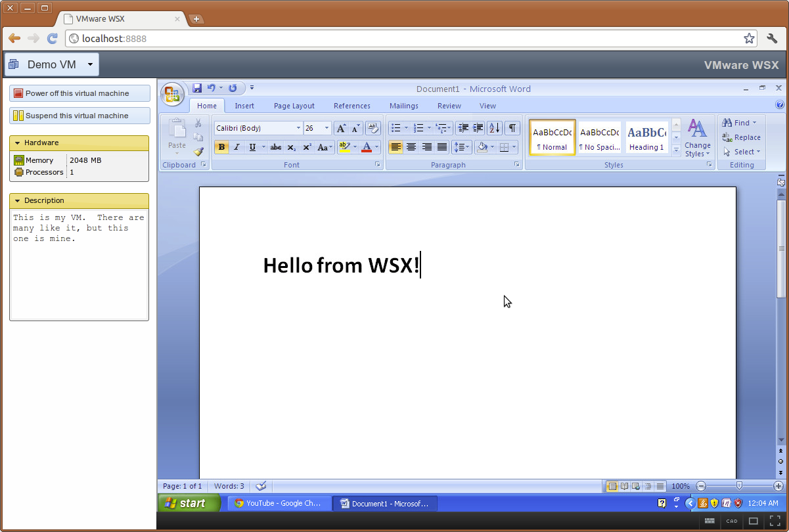Open Word Help question mark icon
The height and width of the screenshot is (532, 789).
tap(780, 104)
